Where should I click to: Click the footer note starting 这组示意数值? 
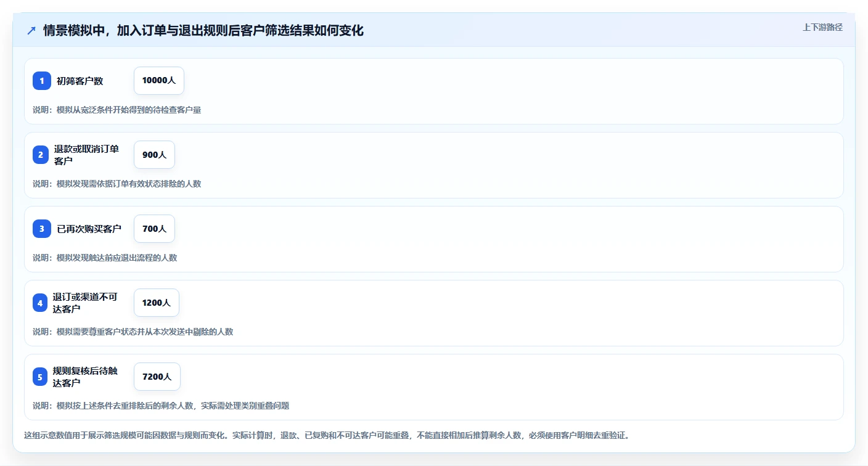click(327, 435)
